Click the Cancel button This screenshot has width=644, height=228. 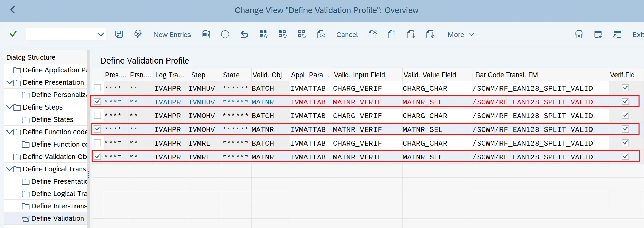pos(347,35)
